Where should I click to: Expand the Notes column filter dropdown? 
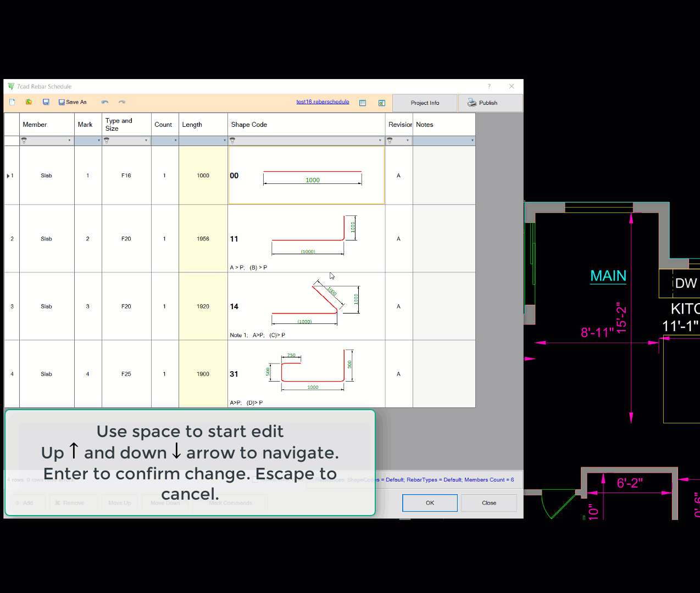(473, 141)
